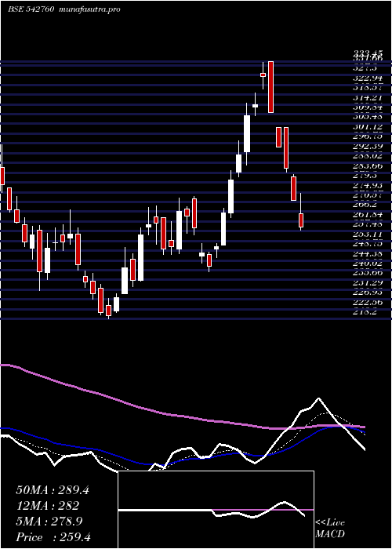Select the 274.93 price axis label
Image resolution: width=392 pixels, height=549 pixels.
coord(368,185)
